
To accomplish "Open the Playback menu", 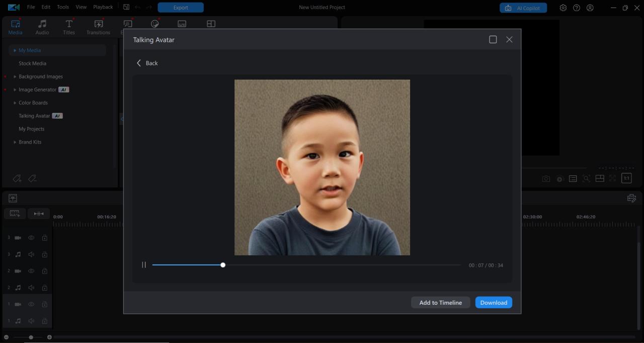I will click(103, 7).
